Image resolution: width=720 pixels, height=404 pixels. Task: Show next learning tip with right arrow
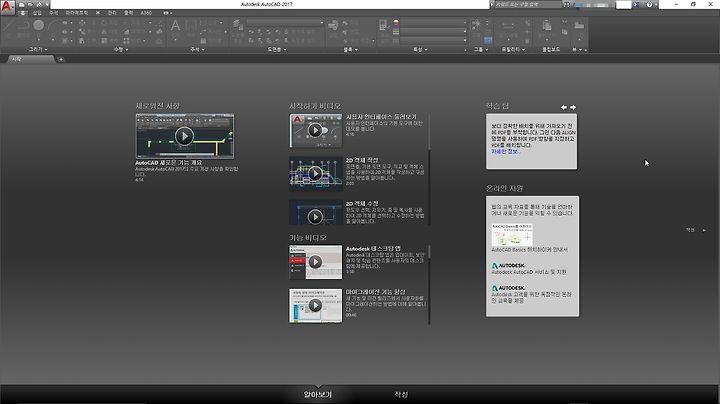(573, 107)
